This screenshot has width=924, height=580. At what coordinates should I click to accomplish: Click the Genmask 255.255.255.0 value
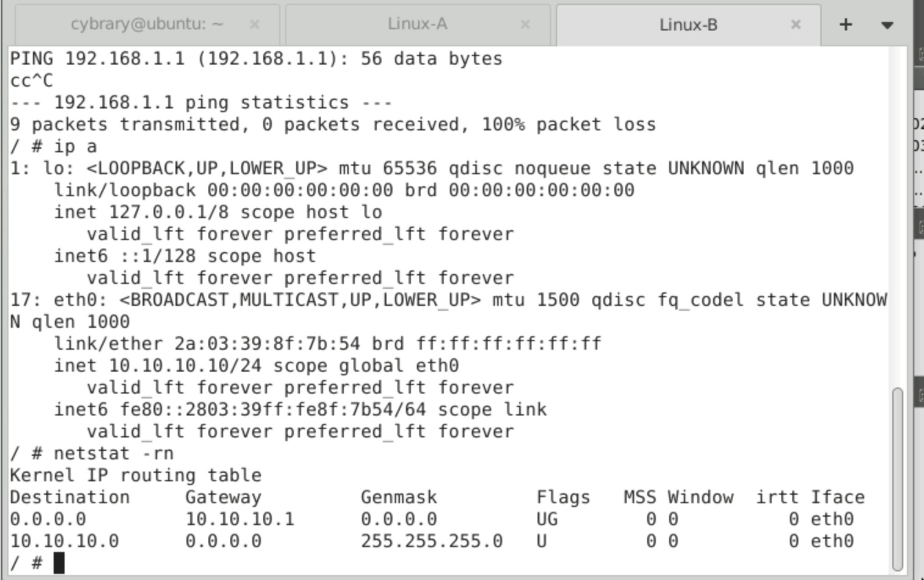(x=432, y=541)
